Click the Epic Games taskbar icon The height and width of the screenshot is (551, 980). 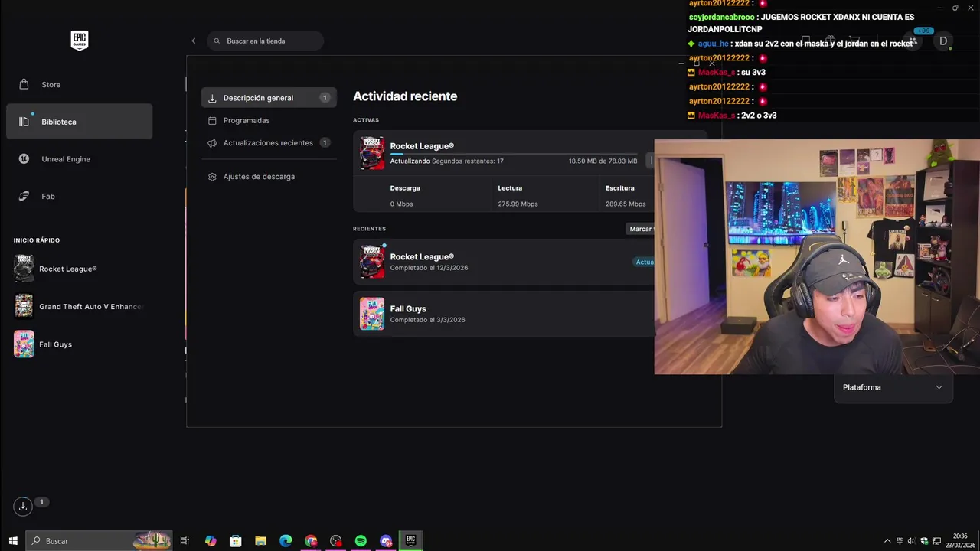[x=411, y=540]
